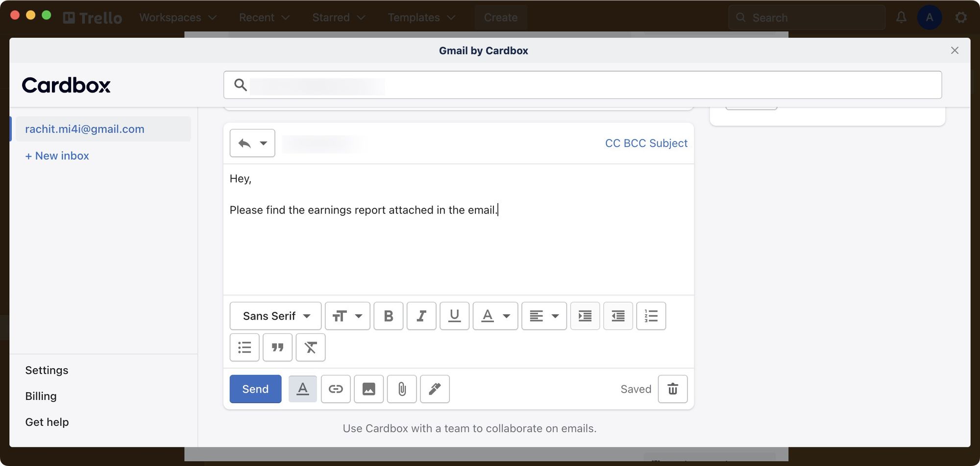
Task: Click the Trello search box
Action: pos(807,18)
